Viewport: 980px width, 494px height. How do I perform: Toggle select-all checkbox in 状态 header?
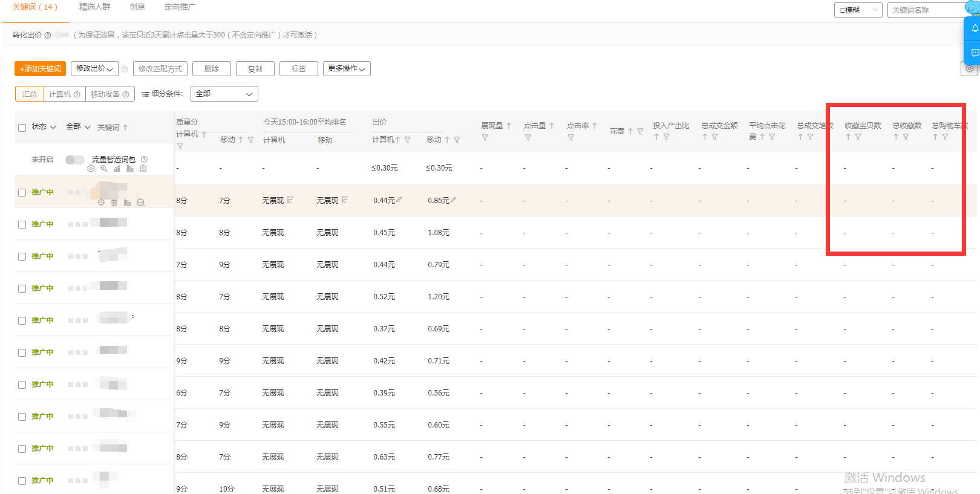click(x=22, y=128)
